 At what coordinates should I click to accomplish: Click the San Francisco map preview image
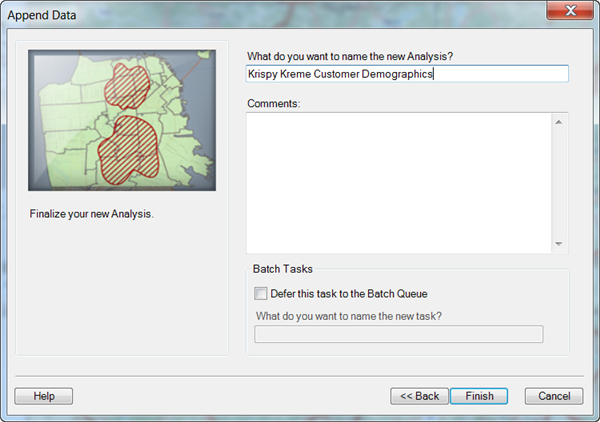point(121,120)
